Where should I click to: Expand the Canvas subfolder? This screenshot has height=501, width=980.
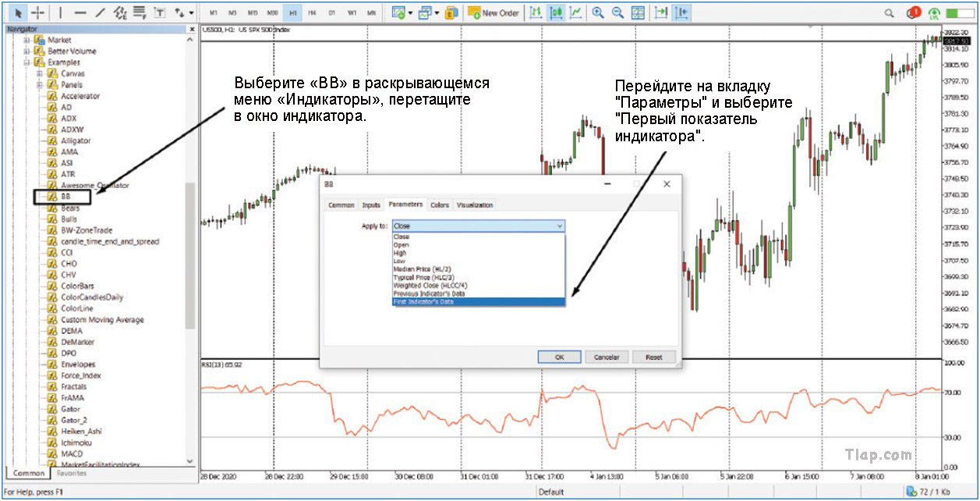pyautogui.click(x=40, y=73)
